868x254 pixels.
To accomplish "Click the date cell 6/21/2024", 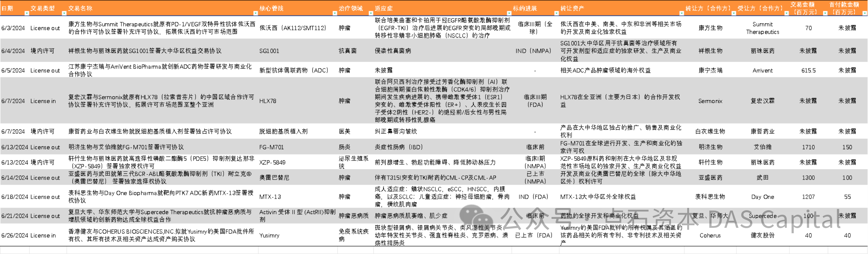I will [15, 216].
